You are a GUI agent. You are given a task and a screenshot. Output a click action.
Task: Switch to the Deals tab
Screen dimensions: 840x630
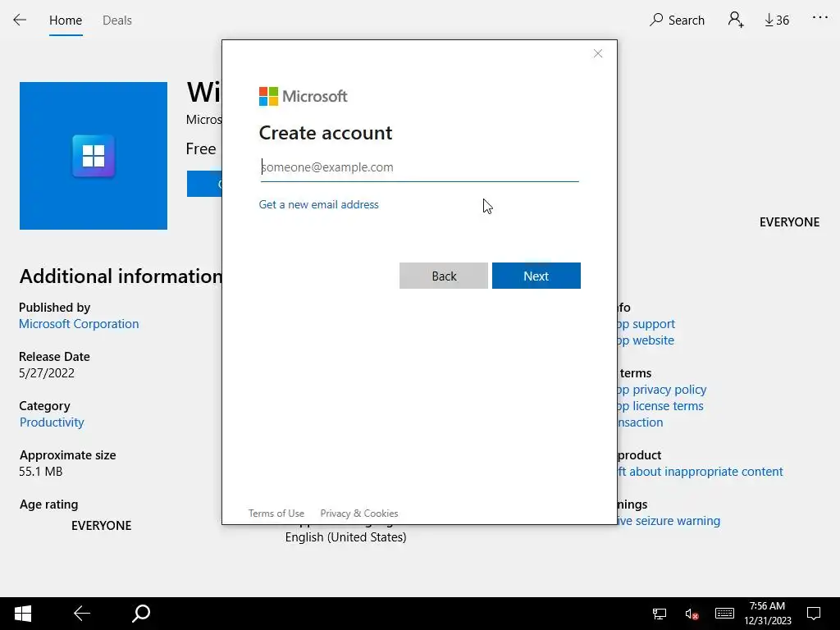pos(116,21)
